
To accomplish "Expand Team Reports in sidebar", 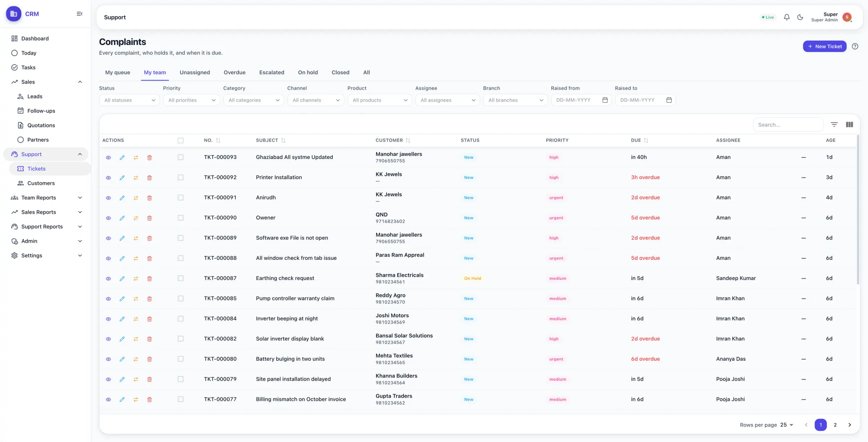I will click(x=46, y=198).
